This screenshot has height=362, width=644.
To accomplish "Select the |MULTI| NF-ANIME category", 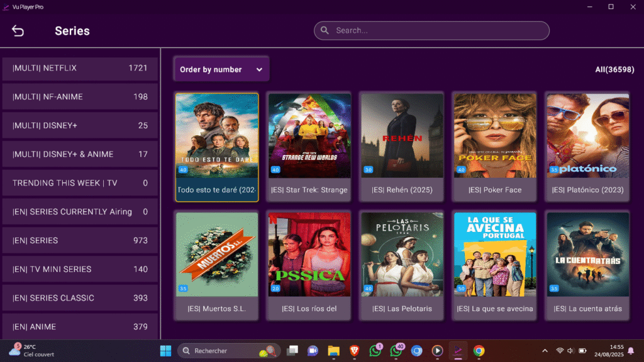I will point(80,97).
